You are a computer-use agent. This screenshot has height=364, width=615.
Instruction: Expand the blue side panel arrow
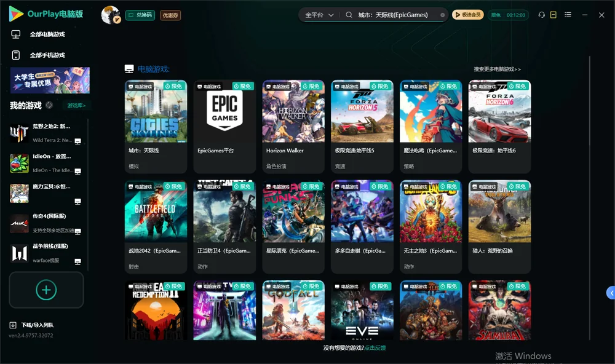click(x=611, y=293)
